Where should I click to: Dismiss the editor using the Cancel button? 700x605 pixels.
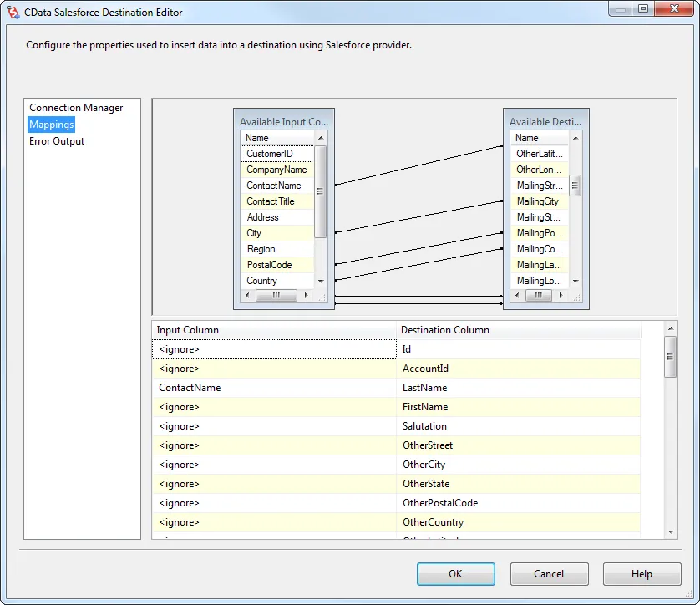549,574
